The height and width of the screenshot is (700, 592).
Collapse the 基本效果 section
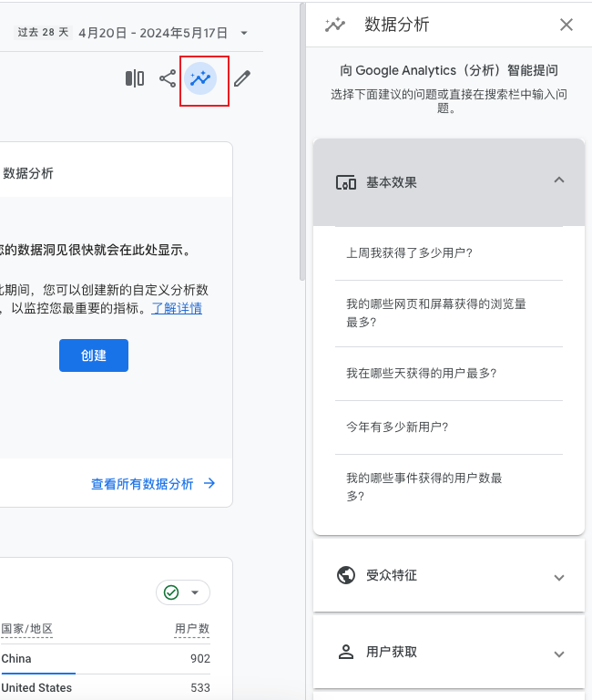[x=559, y=180]
